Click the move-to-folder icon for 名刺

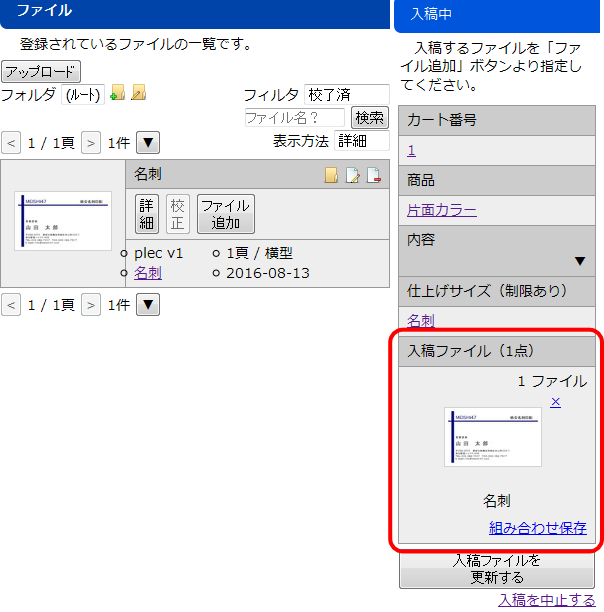331,175
